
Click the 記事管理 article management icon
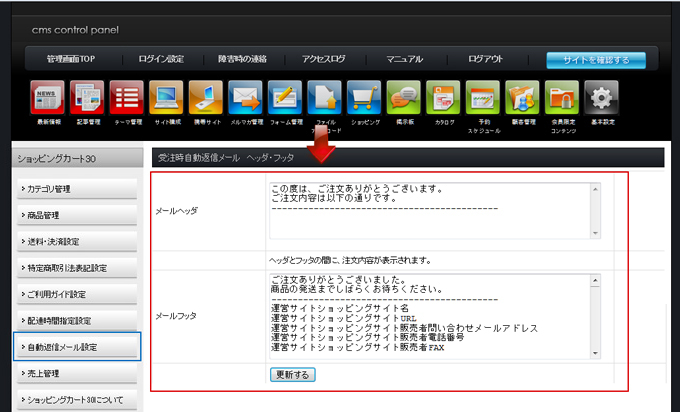pyautogui.click(x=87, y=98)
